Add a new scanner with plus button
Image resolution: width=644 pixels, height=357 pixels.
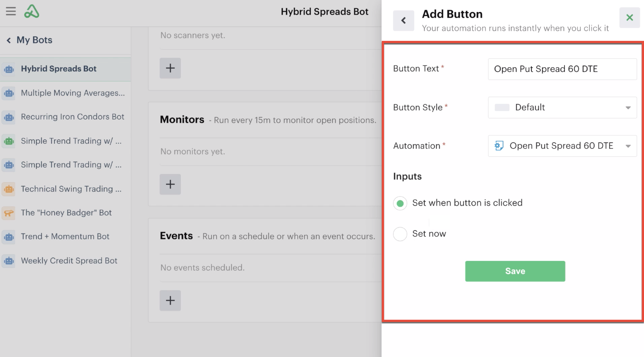coord(170,68)
